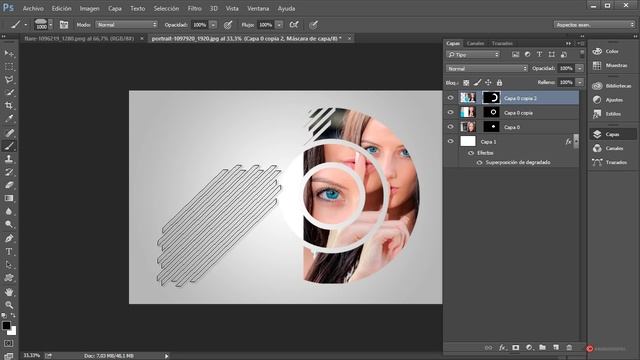
Task: Toggle lock all padlock icon
Action: (499, 82)
